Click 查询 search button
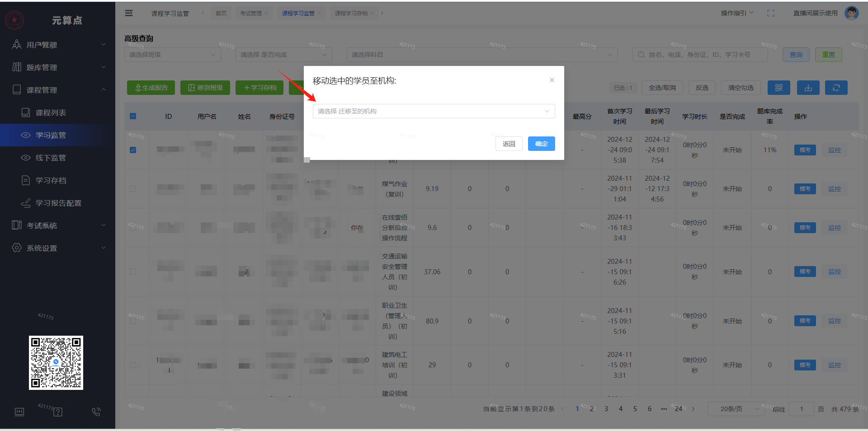868x431 pixels. pos(796,55)
